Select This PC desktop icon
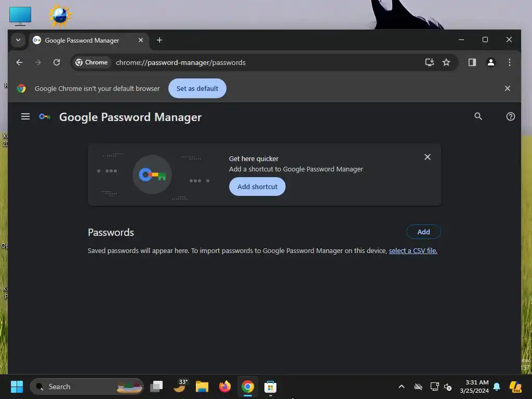 tap(20, 16)
